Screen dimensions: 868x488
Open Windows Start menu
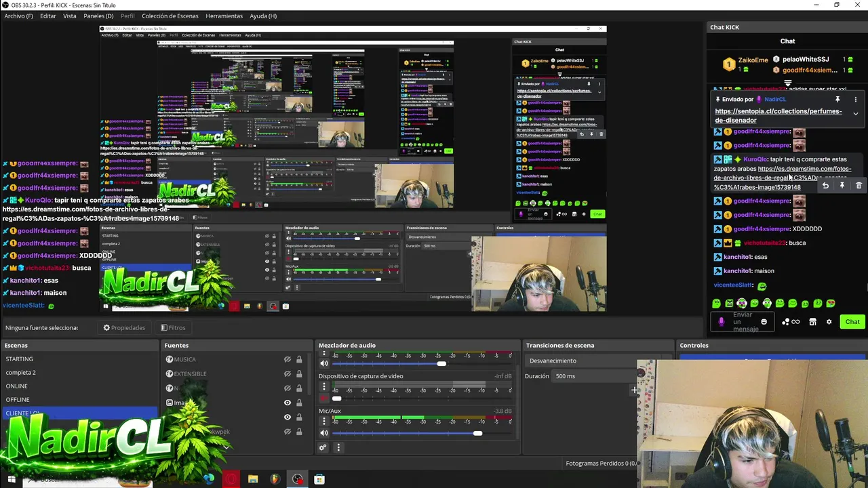11,479
